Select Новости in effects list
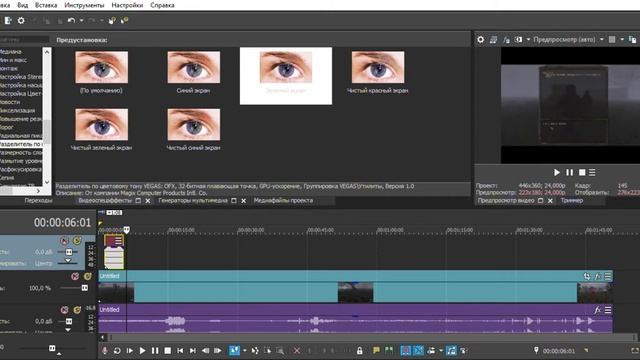640x360 pixels. 10,102
